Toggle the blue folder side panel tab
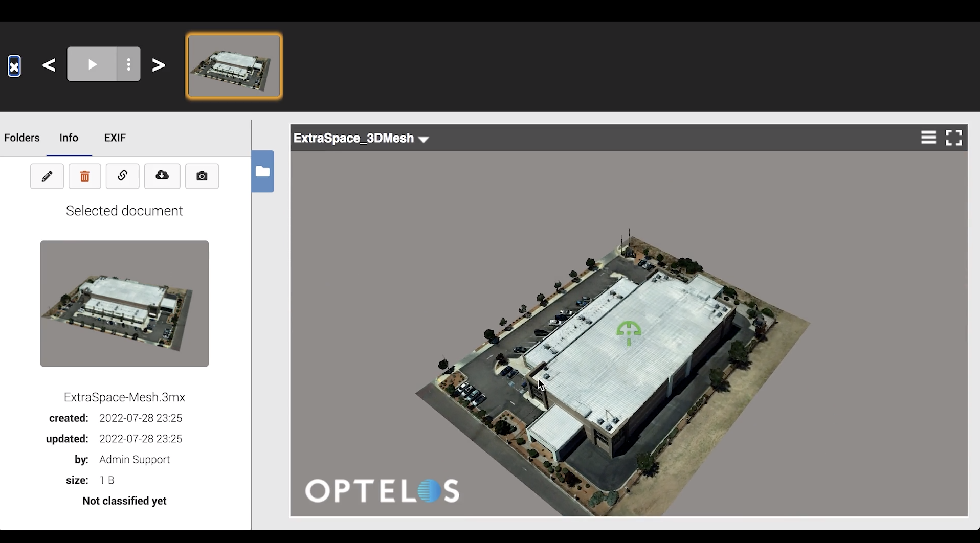This screenshot has height=543, width=980. (x=263, y=171)
